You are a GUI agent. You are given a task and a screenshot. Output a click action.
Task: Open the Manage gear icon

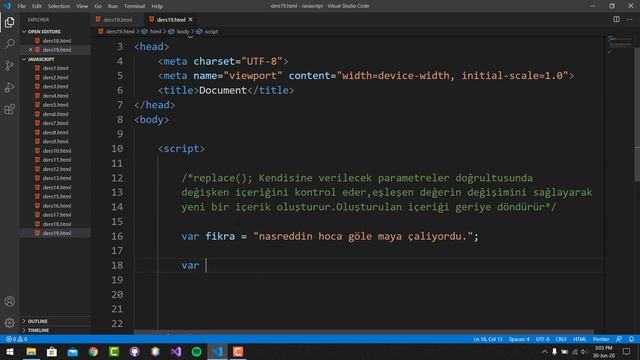[9, 323]
